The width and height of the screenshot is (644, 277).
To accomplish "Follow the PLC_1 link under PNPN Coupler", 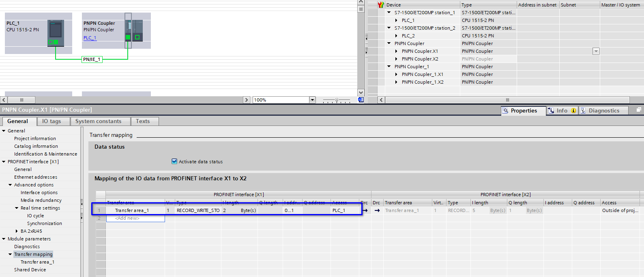I will coord(90,38).
